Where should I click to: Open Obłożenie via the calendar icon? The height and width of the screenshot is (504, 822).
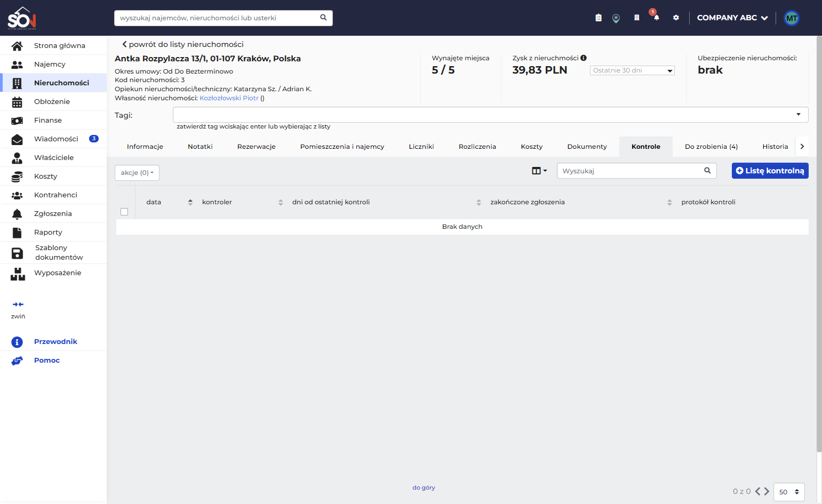click(17, 102)
